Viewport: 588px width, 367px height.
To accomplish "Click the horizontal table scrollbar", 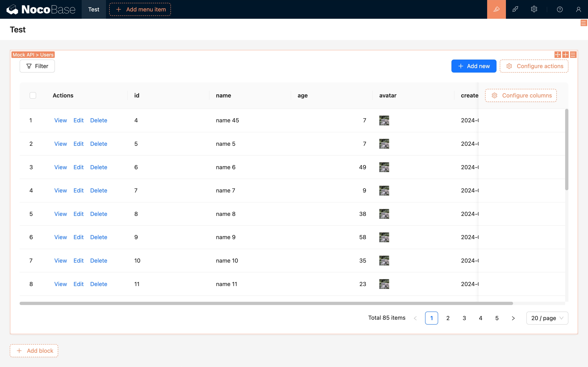I will click(x=266, y=303).
